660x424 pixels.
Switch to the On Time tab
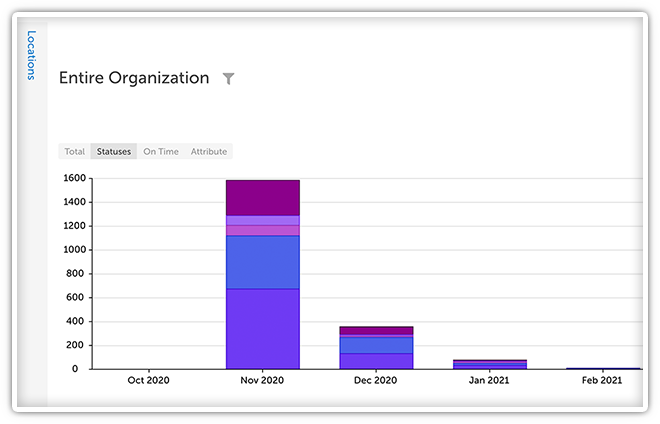pyautogui.click(x=161, y=152)
